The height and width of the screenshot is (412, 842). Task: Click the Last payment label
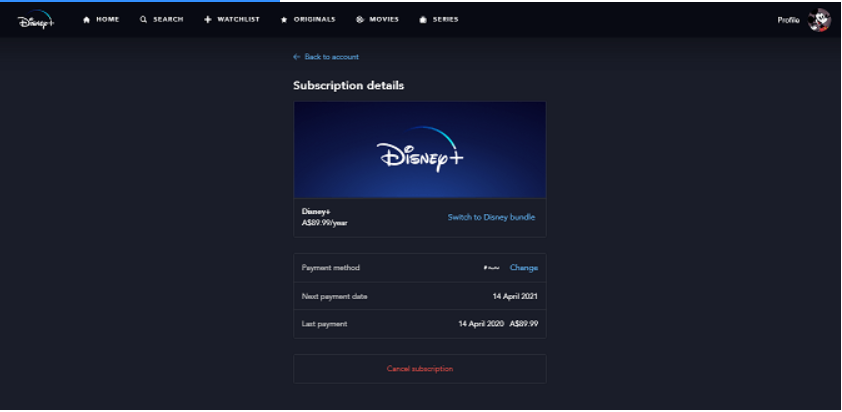324,324
